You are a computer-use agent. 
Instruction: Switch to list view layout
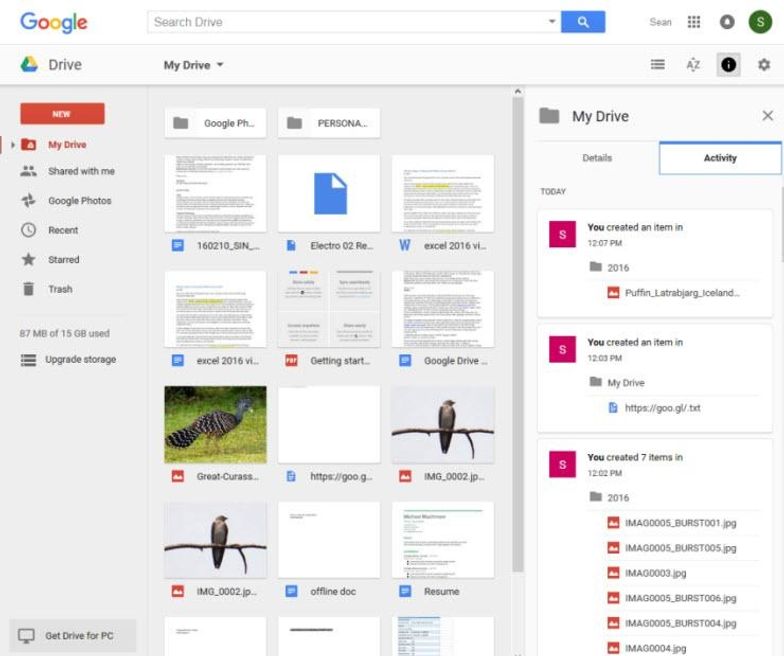tap(658, 65)
